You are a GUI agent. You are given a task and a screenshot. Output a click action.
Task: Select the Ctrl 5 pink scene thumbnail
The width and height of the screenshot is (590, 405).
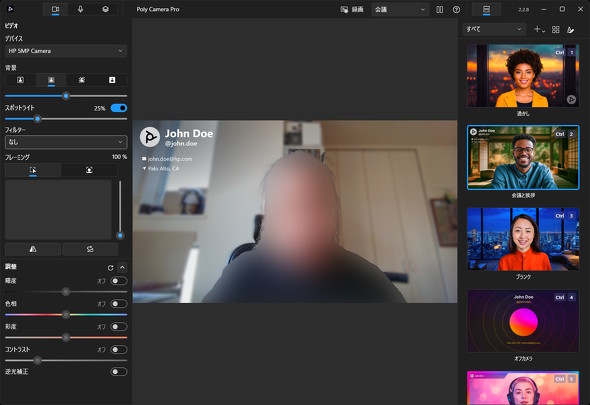(523, 388)
